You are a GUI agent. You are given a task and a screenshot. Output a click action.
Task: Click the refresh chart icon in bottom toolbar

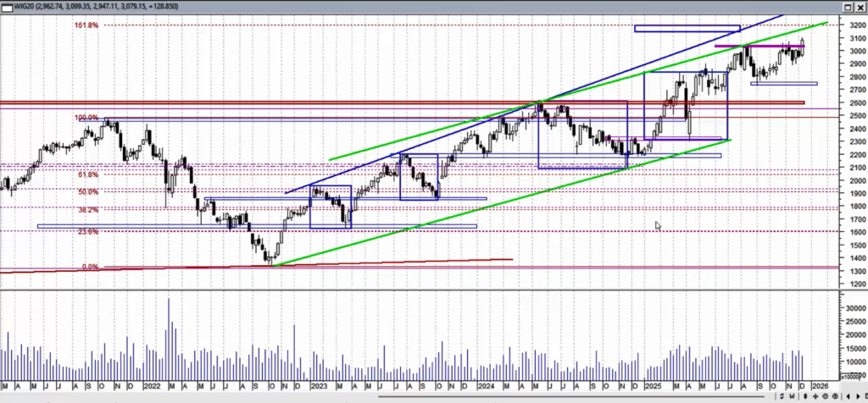coord(782,396)
